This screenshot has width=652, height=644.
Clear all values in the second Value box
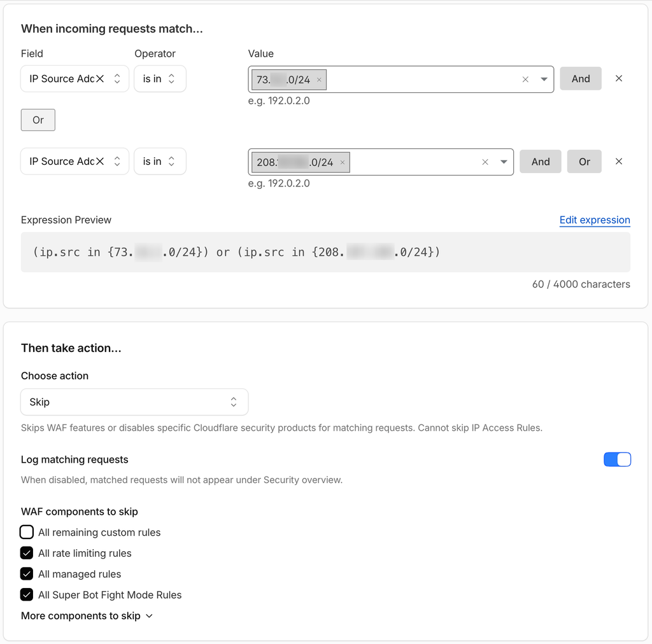click(485, 162)
